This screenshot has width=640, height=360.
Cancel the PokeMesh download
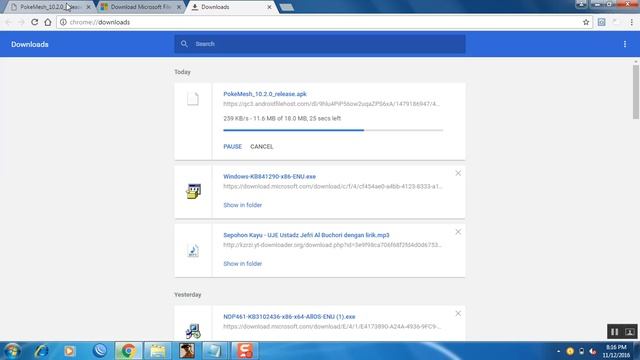(x=262, y=147)
